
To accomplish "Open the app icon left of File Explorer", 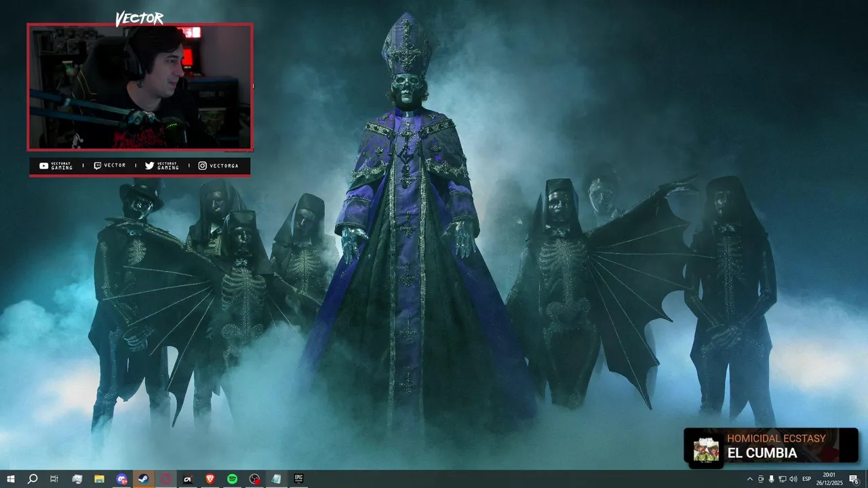I will click(77, 479).
